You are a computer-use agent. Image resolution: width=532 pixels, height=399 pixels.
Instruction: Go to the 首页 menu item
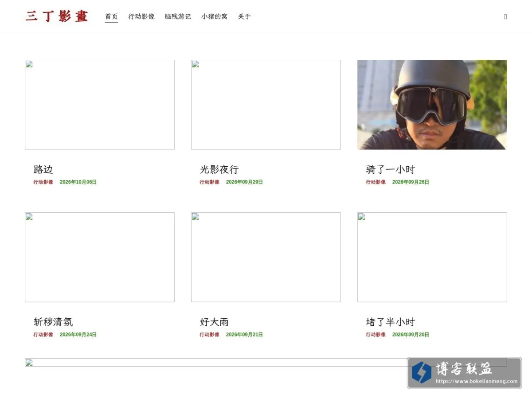coord(111,16)
